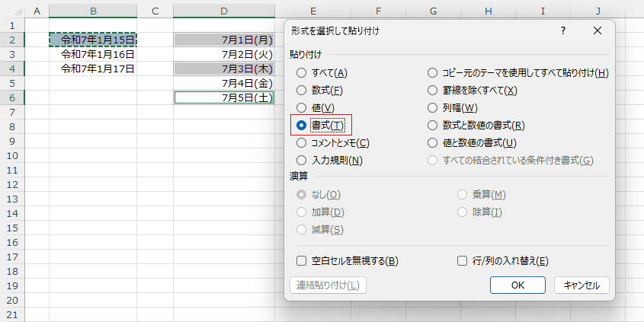This screenshot has height=322, width=644.
Task: Select the 数式(F) paste option
Action: click(x=301, y=91)
